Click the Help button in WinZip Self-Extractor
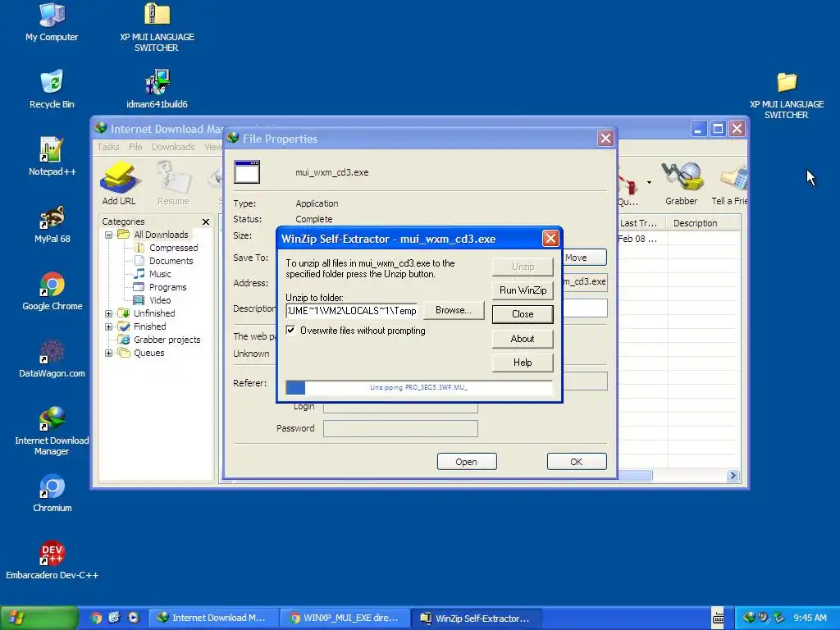This screenshot has height=630, width=840. [523, 363]
